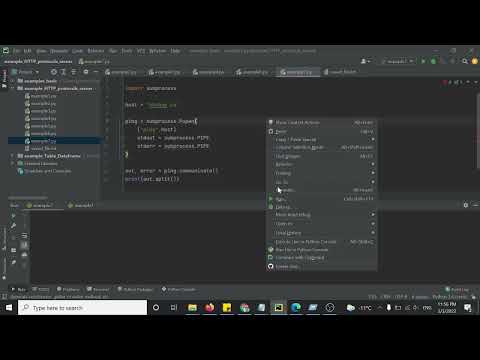Open Run panel settings gear
This screenshot has width=480, height=360.
[466, 205]
